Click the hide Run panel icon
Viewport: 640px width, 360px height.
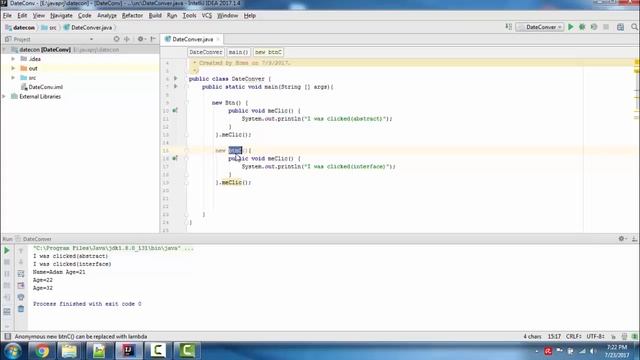coord(634,239)
